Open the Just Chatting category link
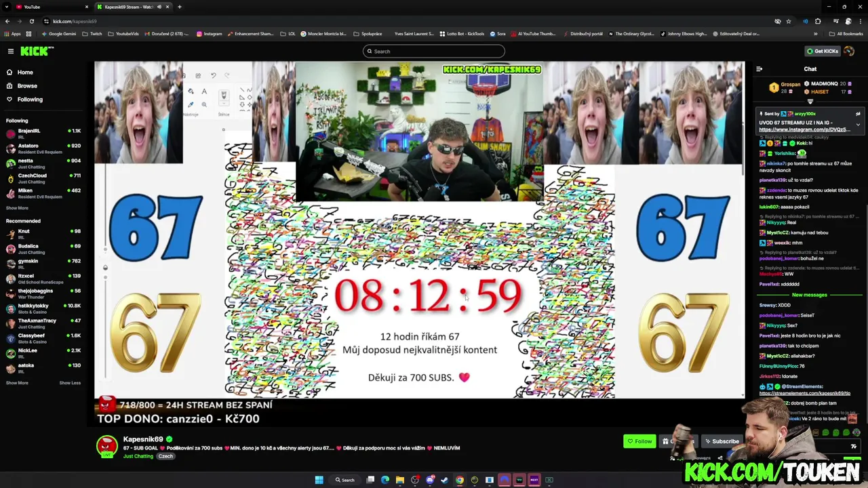Screen dimensions: 868x488 tap(138, 457)
